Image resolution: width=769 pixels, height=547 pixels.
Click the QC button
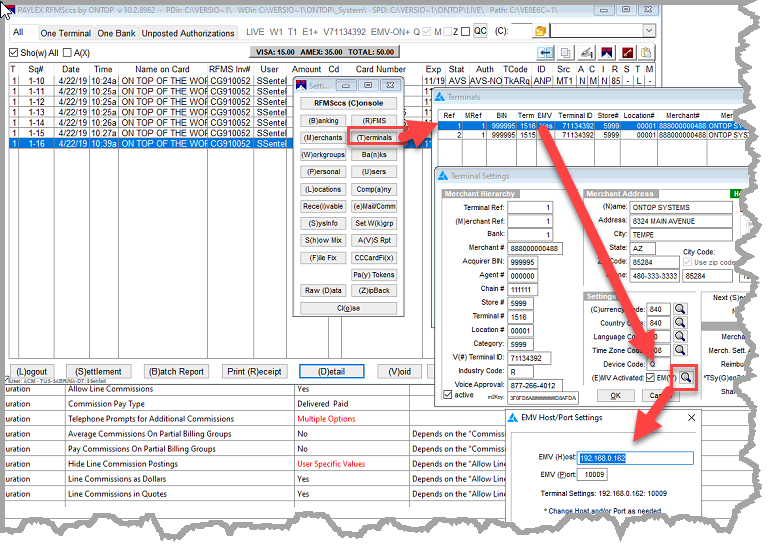(x=480, y=31)
